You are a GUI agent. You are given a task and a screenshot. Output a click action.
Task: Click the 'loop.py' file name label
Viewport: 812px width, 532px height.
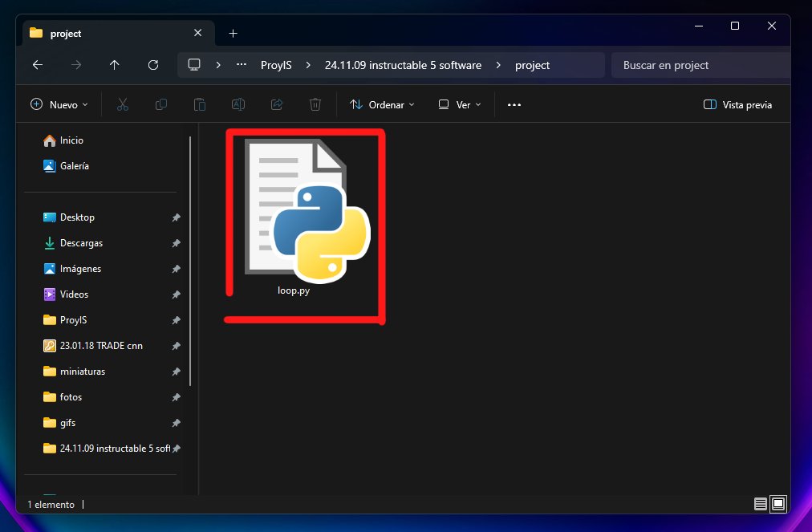pos(294,290)
